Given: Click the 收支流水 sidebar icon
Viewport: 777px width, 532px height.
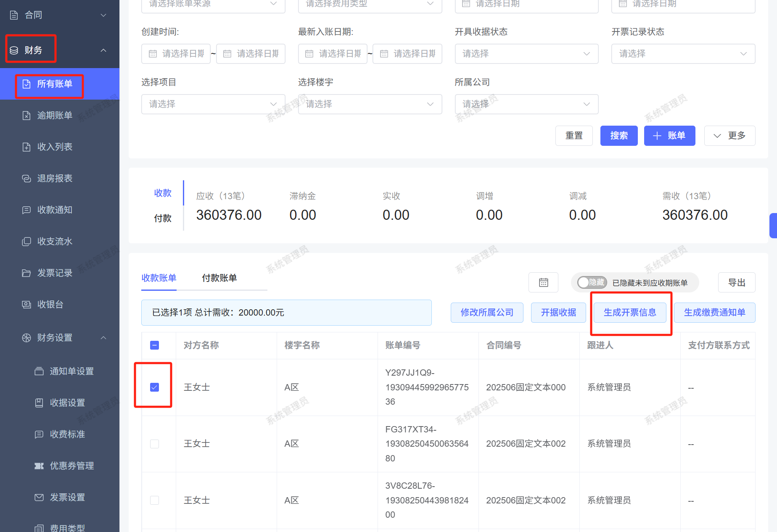Looking at the screenshot, I should tap(26, 242).
